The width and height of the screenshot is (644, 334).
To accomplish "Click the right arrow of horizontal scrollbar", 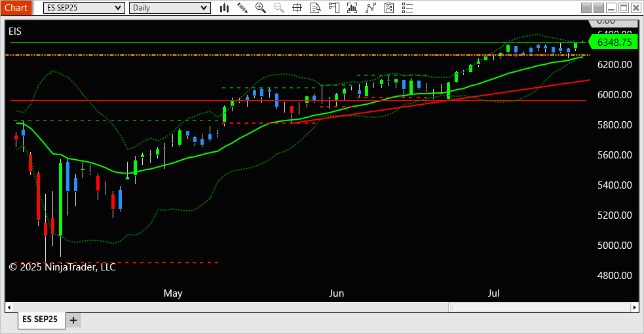I will click(x=635, y=307).
